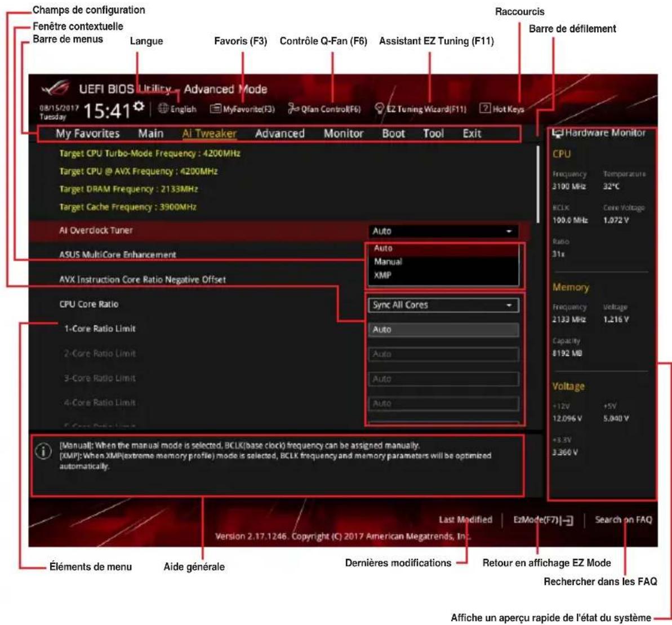This screenshot has width=672, height=625.
Task: Click the 8192 MB capacity value
Action: pyautogui.click(x=567, y=353)
